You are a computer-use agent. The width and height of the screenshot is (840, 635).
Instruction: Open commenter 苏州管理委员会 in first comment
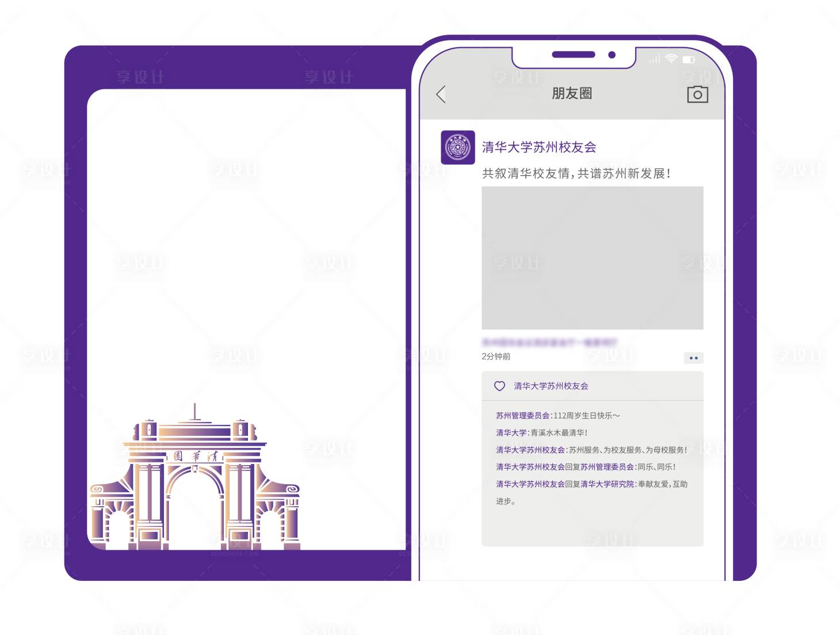(522, 416)
